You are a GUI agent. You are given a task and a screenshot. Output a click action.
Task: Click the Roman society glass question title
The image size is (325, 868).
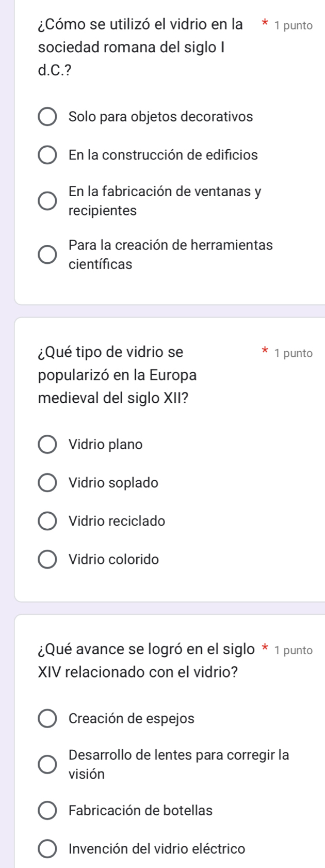tap(140, 47)
